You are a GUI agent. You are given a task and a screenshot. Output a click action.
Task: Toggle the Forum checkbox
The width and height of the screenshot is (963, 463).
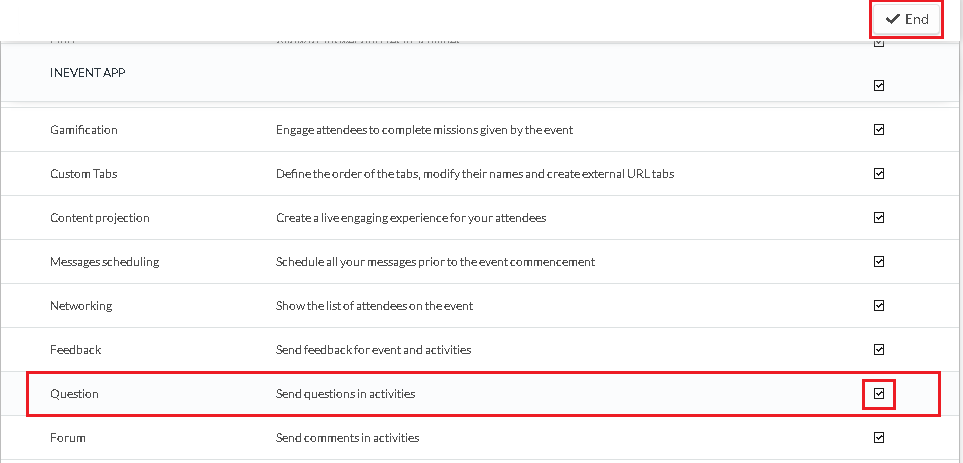point(879,438)
